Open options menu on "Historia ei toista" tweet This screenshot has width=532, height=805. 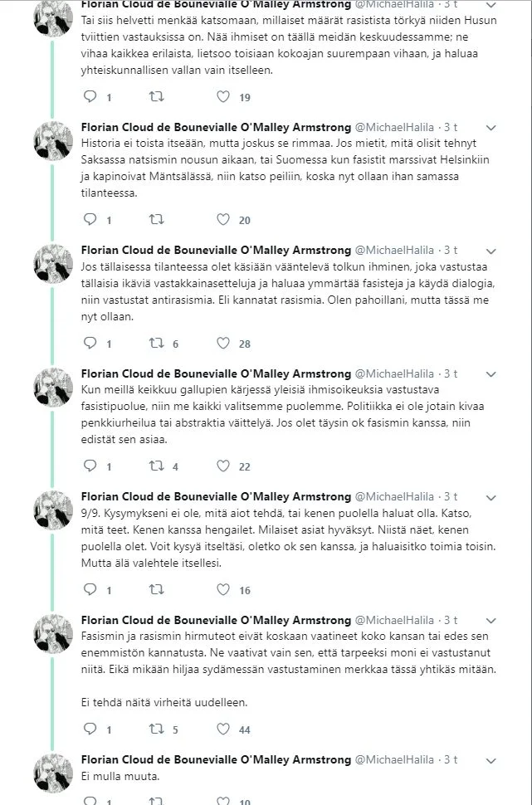(x=491, y=128)
